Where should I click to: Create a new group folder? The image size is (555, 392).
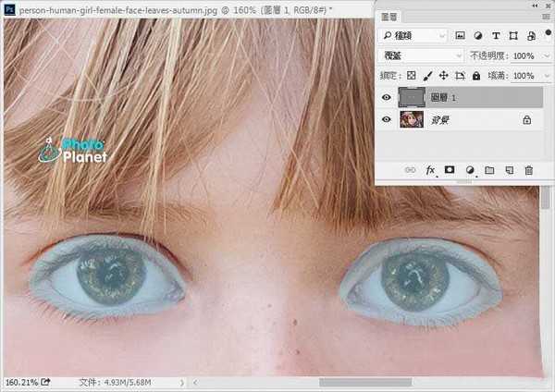[x=489, y=170]
